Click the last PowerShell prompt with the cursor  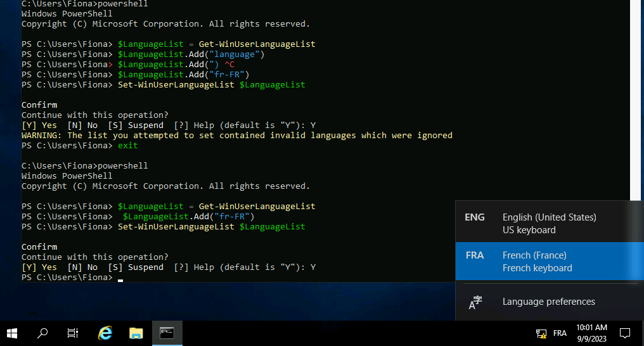pyautogui.click(x=70, y=278)
